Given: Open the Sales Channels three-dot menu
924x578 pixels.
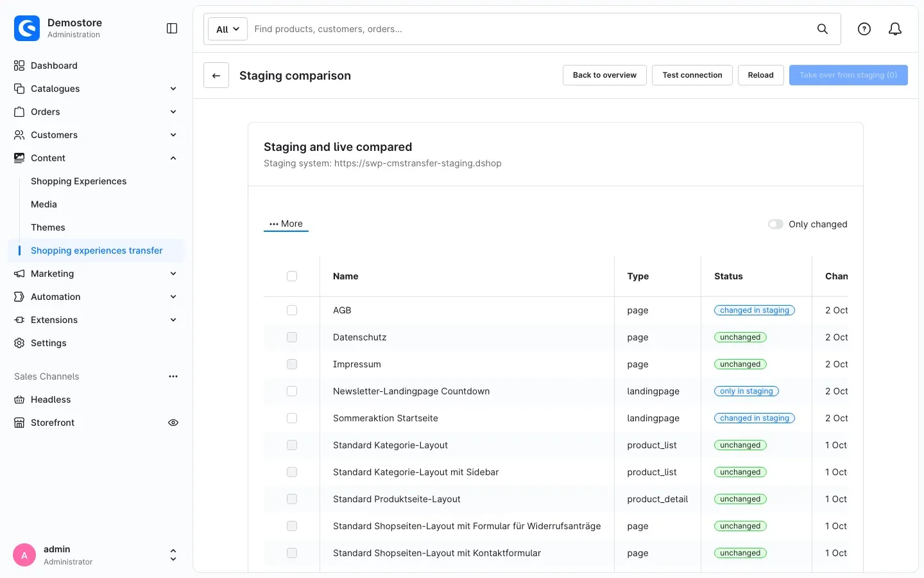Looking at the screenshot, I should pyautogui.click(x=173, y=376).
